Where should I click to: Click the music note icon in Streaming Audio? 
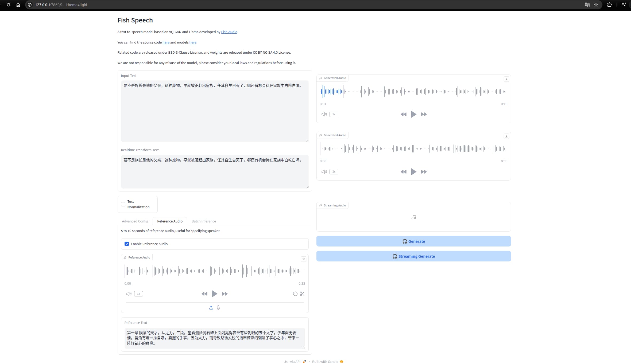coord(413,217)
